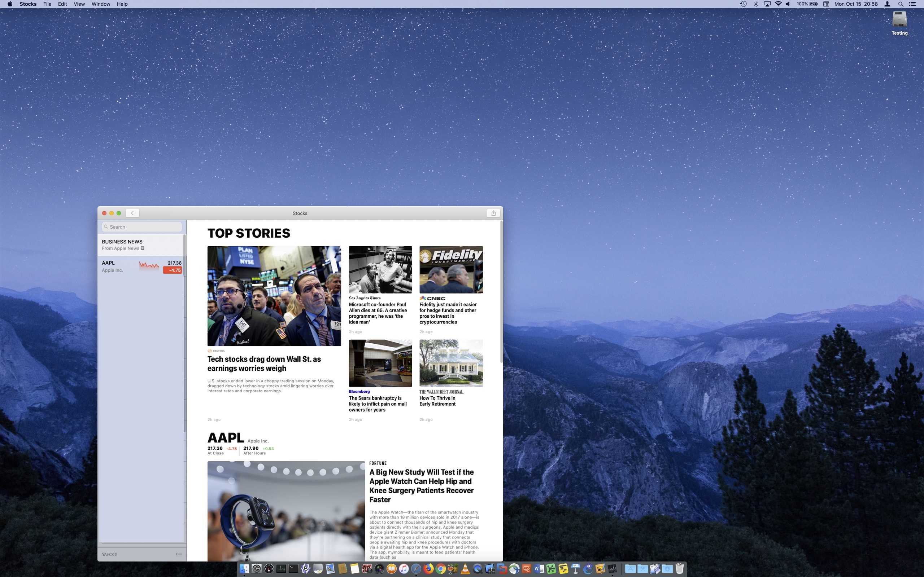Screen dimensions: 924x577
Task: Open Spotlight search magnifier in menu bar
Action: (900, 4)
